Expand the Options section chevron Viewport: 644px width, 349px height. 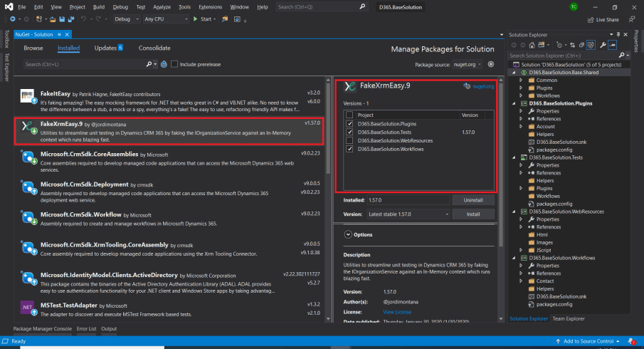[x=348, y=234]
